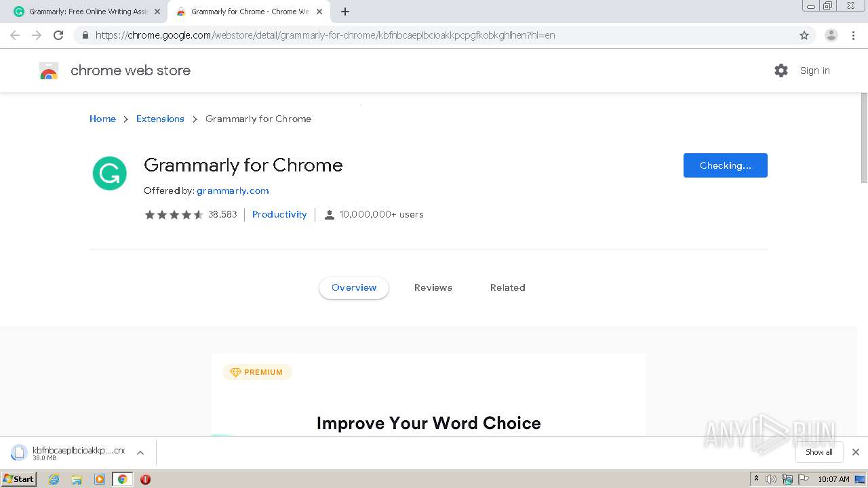Click the Chrome taskbar icon
This screenshot has width=868, height=488.
122,479
